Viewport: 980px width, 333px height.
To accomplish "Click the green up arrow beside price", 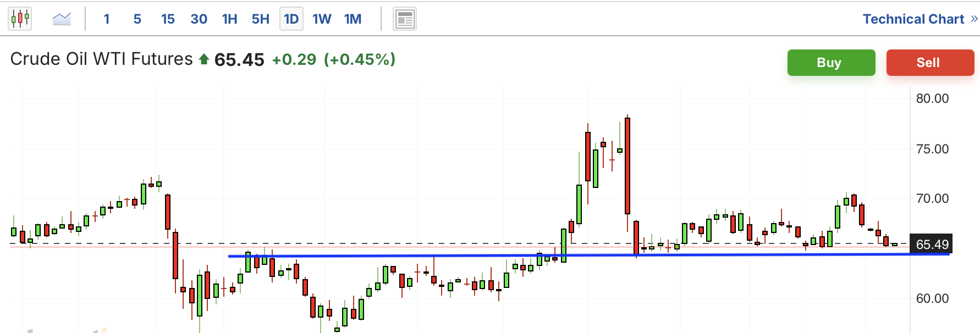I will (x=203, y=59).
